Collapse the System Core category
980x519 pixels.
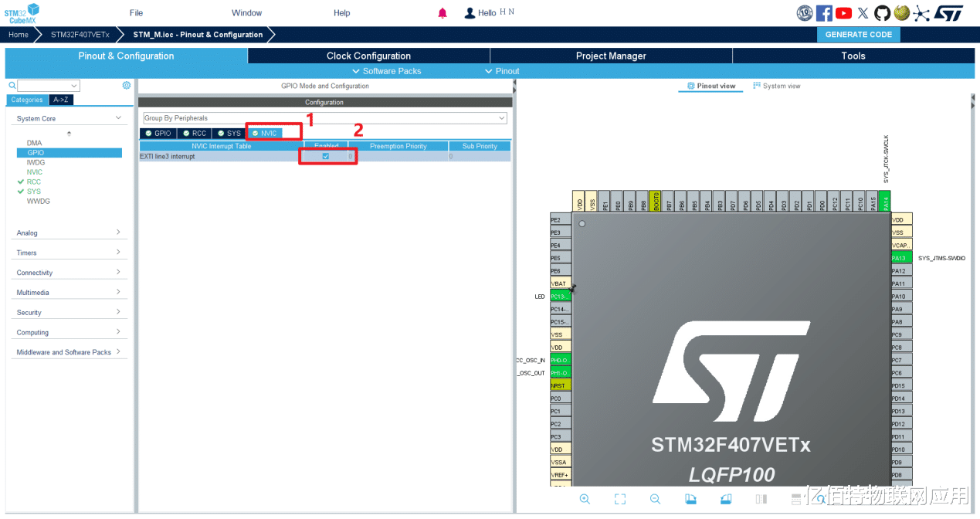click(118, 118)
